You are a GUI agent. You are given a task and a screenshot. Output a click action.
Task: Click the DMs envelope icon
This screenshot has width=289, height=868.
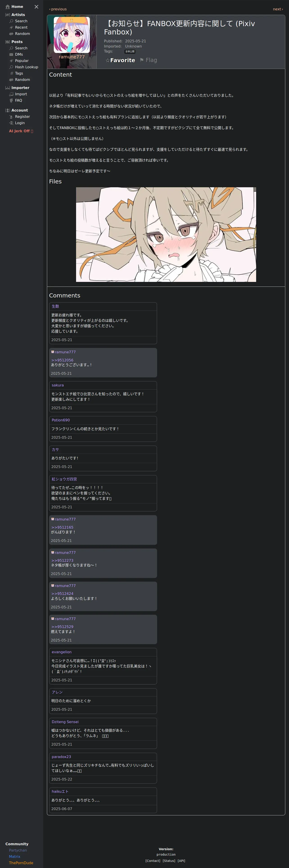coord(11,55)
